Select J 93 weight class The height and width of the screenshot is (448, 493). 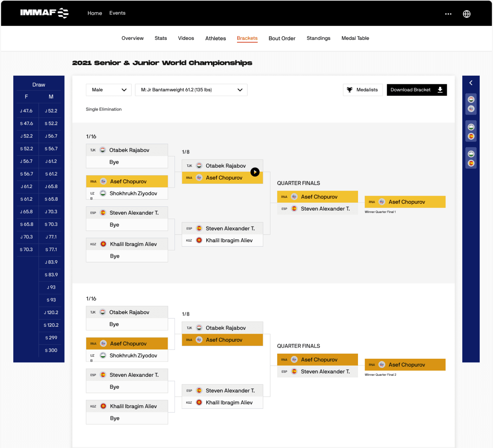[51, 287]
